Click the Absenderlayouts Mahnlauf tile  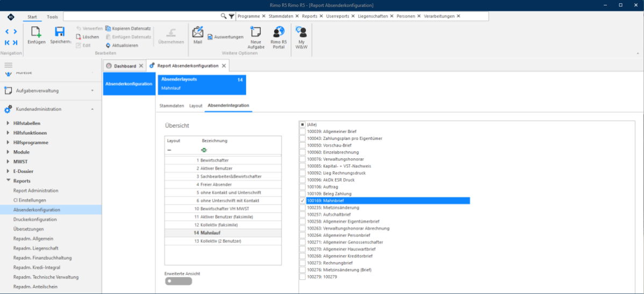pyautogui.click(x=202, y=83)
